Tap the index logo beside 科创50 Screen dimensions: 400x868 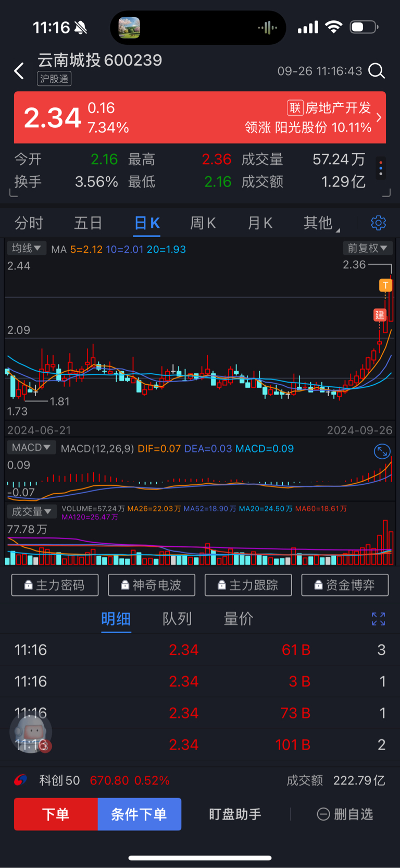[20, 780]
